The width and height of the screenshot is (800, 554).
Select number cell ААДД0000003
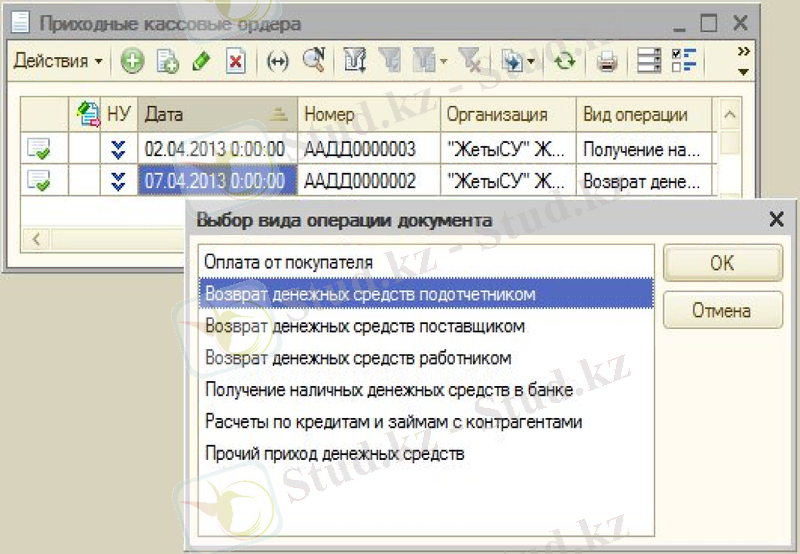coord(369,149)
